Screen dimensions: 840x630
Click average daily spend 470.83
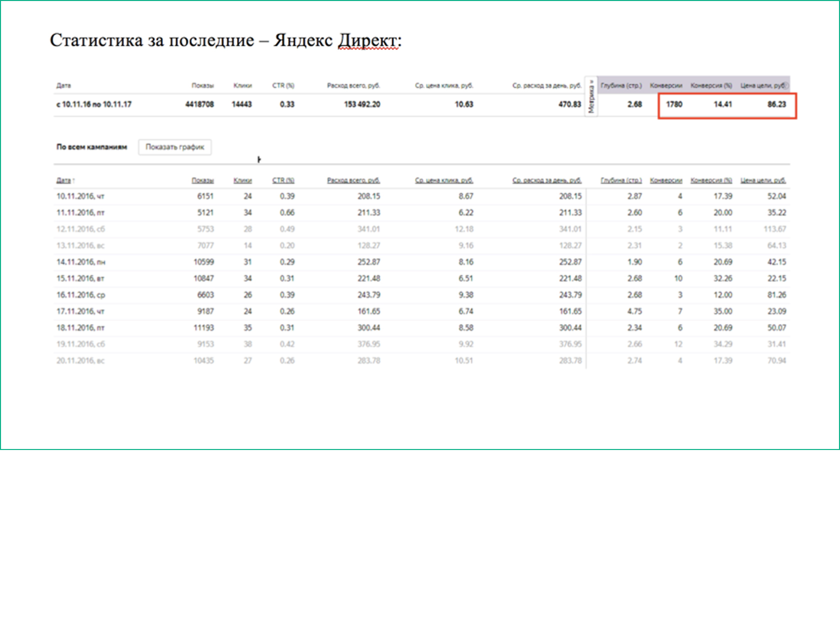pyautogui.click(x=570, y=104)
